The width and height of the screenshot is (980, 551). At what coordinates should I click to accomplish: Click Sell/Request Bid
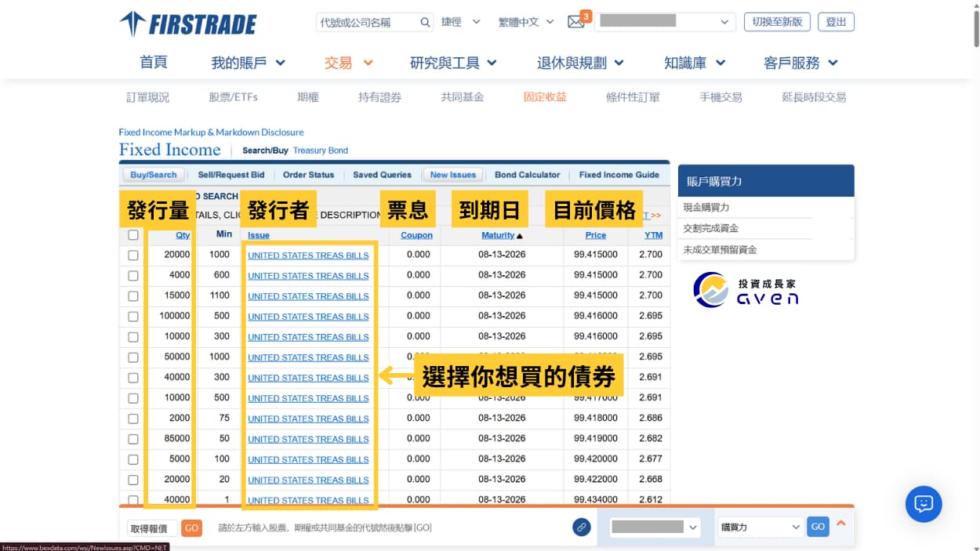coord(231,175)
